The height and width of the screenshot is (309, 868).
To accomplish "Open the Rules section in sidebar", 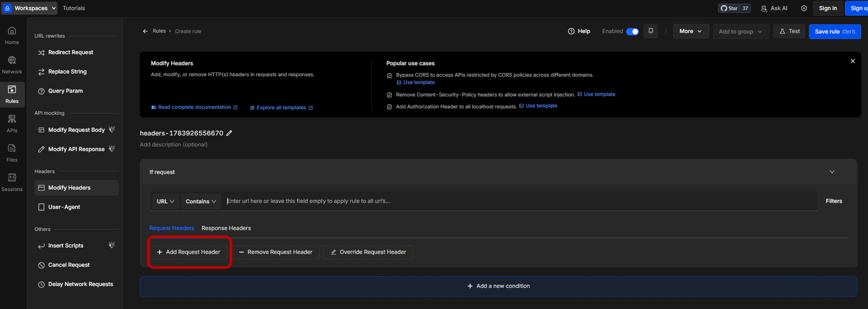I will coord(12,94).
